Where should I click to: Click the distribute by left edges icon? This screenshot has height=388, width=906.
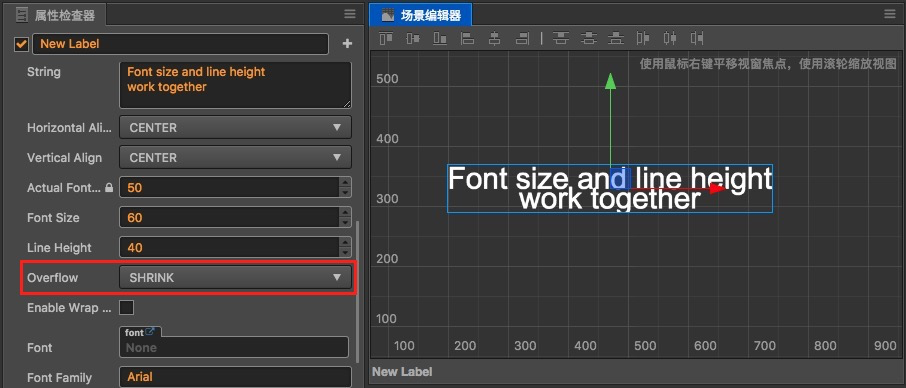643,39
